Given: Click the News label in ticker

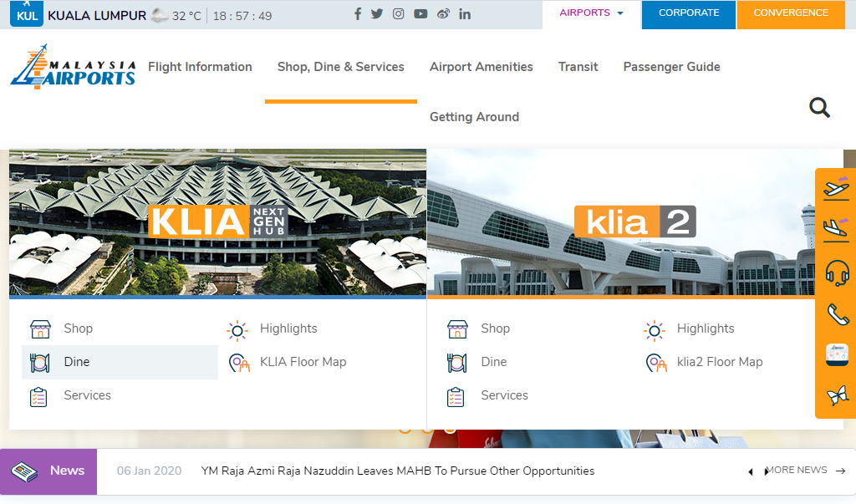Looking at the screenshot, I should 67,471.
